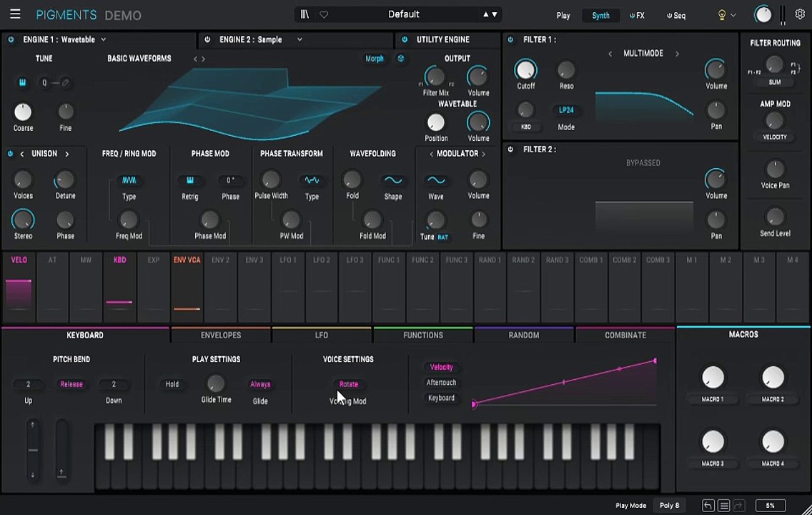The height and width of the screenshot is (515, 812).
Task: Select Aftertouch curve button
Action: coord(441,383)
